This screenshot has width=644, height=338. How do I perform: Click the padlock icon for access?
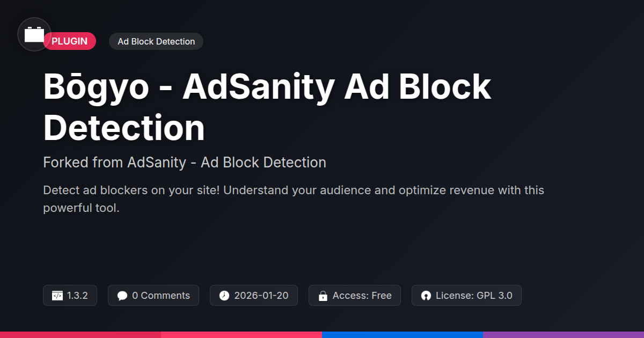323,296
